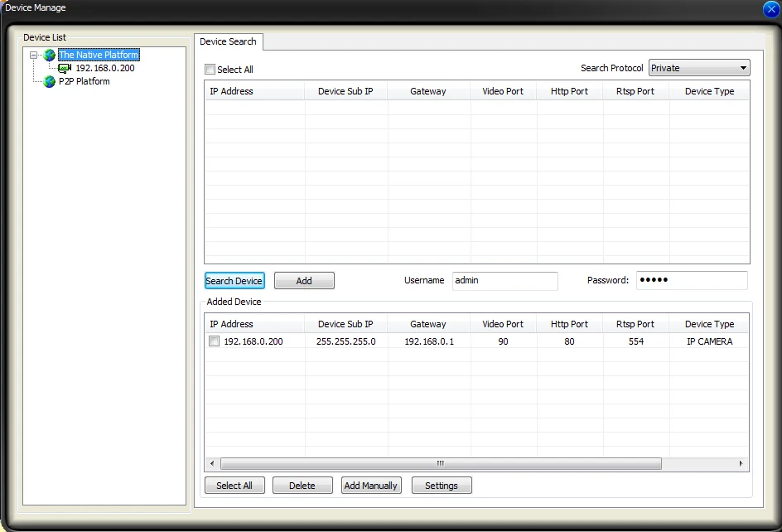This screenshot has width=782, height=532.
Task: Click the Native Platform globe icon
Action: click(x=50, y=55)
